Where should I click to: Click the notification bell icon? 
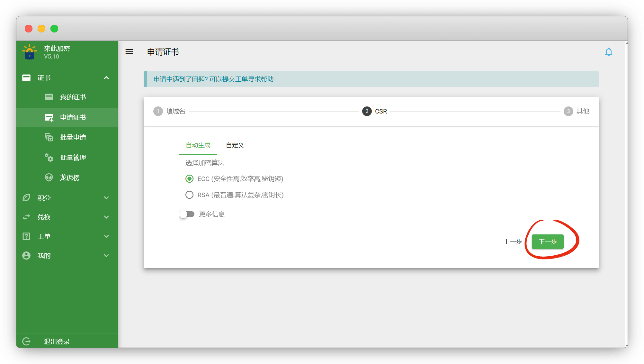[x=608, y=52]
